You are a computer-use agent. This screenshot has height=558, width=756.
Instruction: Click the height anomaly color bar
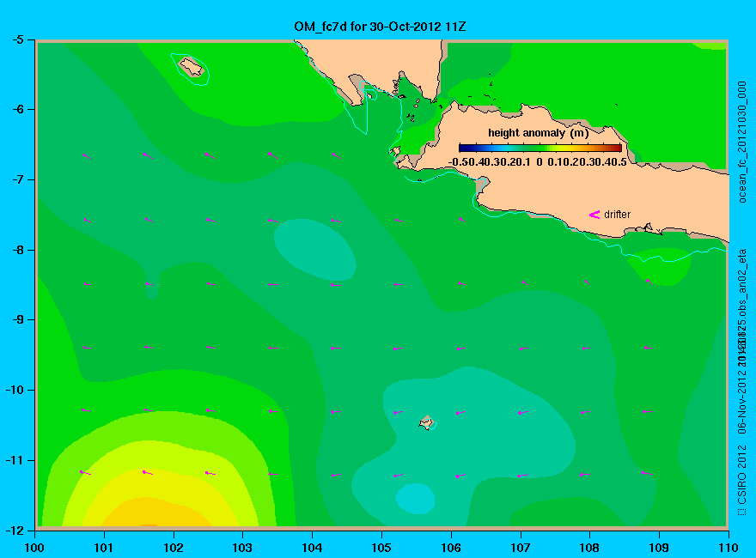pyautogui.click(x=540, y=148)
